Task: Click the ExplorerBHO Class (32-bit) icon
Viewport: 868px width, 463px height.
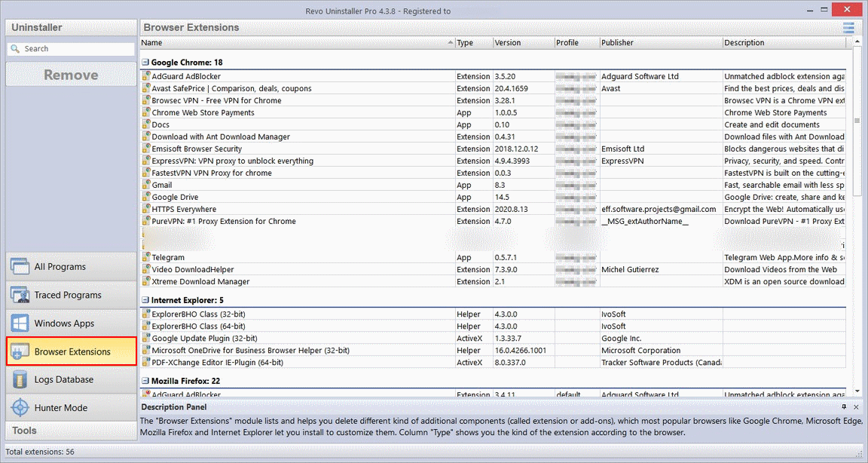Action: tap(146, 314)
